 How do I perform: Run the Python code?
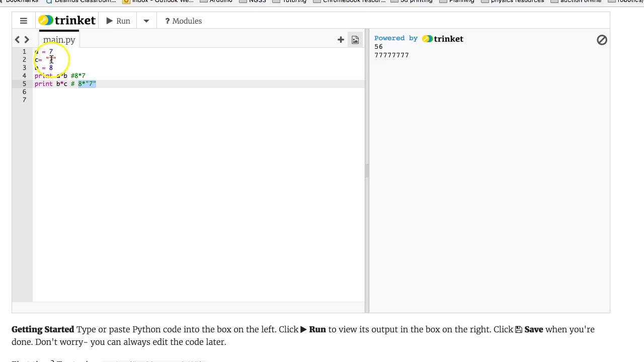point(118,21)
